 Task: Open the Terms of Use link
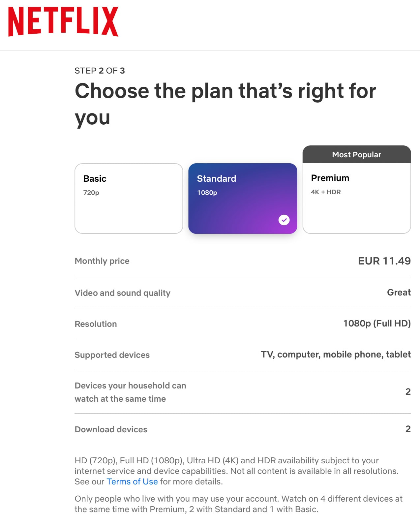(132, 481)
